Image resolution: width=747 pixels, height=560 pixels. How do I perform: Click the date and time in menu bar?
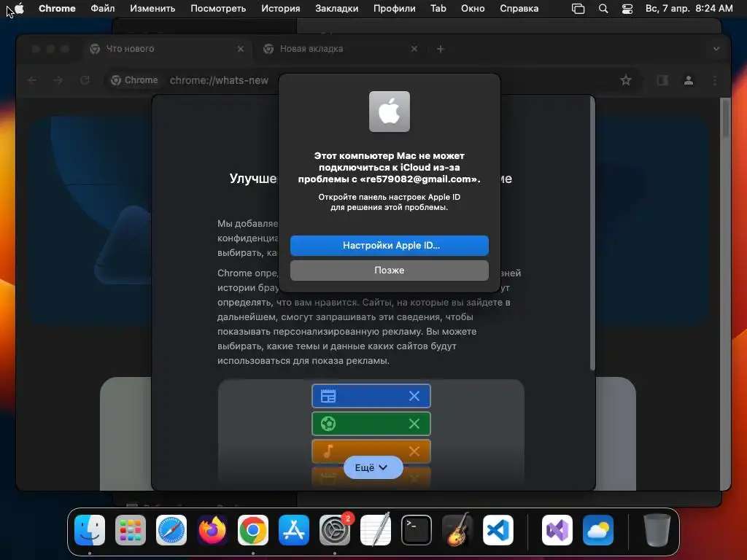point(689,9)
